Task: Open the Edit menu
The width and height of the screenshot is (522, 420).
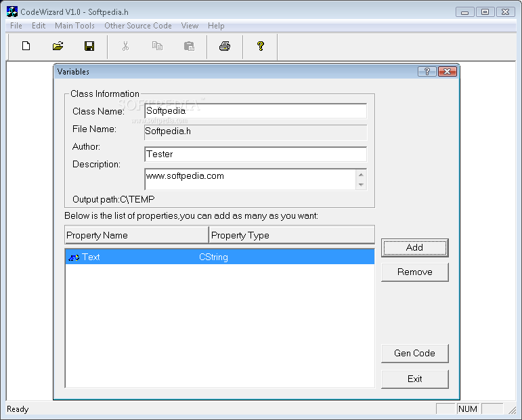Action: [x=39, y=26]
